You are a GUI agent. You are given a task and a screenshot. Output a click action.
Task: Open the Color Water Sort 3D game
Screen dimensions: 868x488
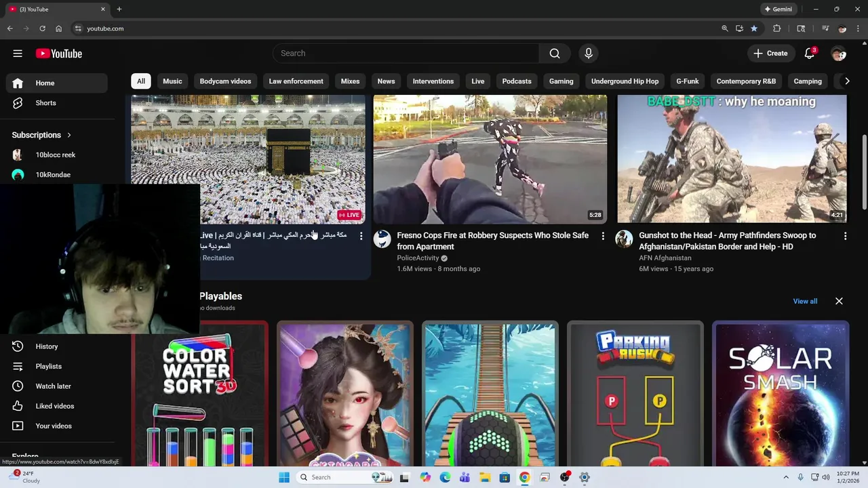coord(200,394)
